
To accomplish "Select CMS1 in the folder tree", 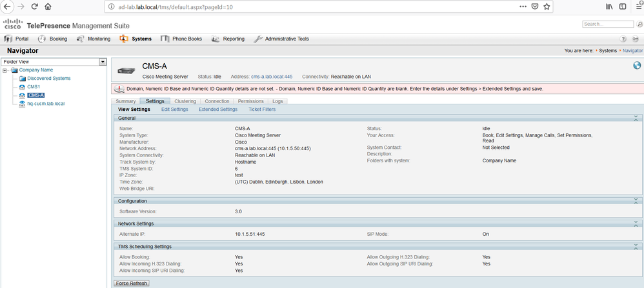I will point(34,87).
